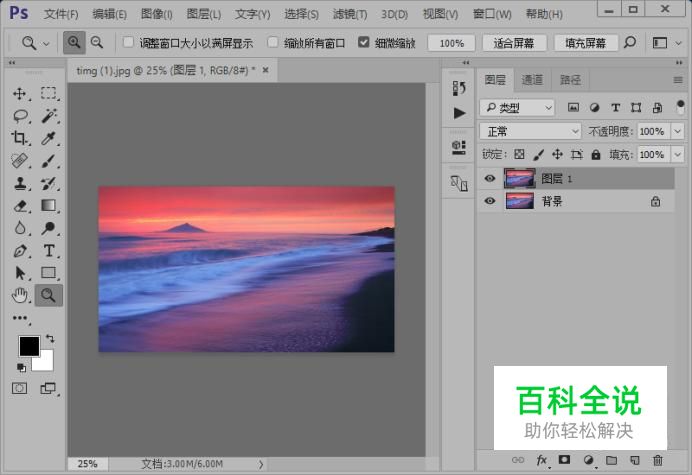Select the Eraser tool
Image resolution: width=692 pixels, height=475 pixels.
[19, 206]
